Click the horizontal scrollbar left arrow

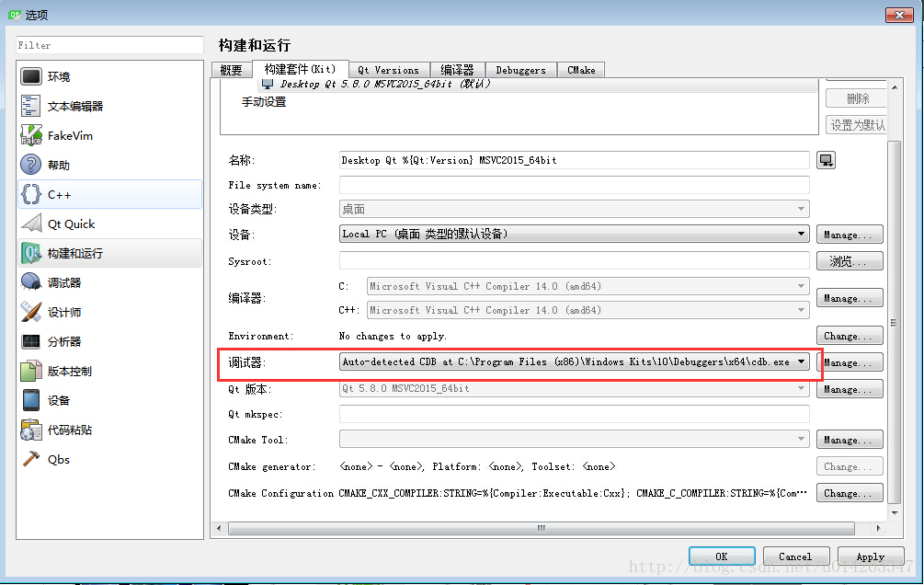(x=219, y=528)
